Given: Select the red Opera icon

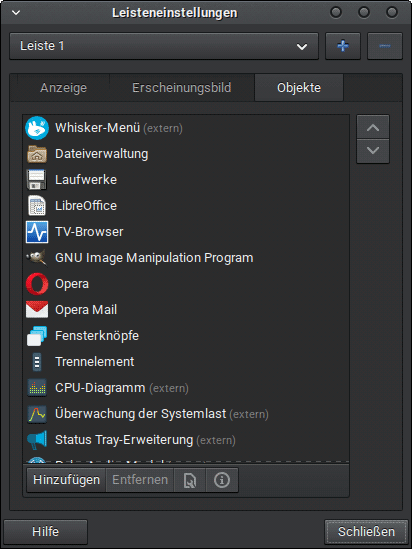Looking at the screenshot, I should click(x=37, y=284).
